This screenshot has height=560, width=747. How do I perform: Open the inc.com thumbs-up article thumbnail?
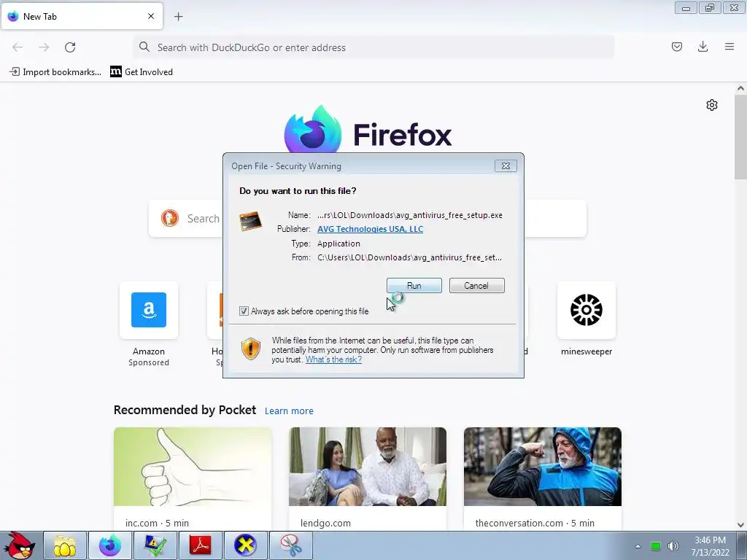(x=193, y=467)
